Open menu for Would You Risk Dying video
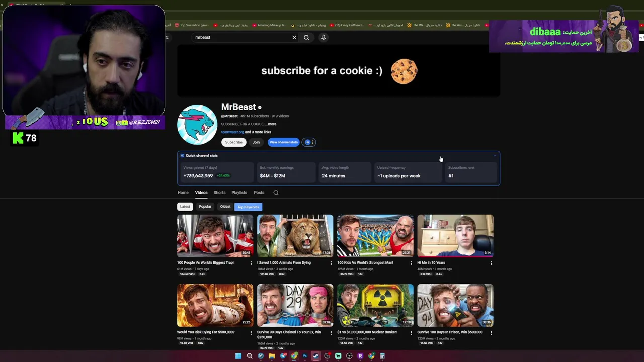This screenshot has height=362, width=644. 251,332
